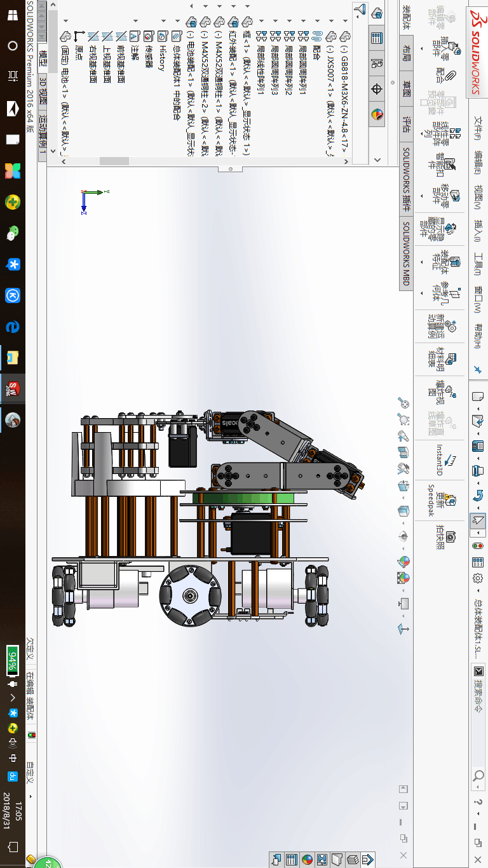Open Options via the gear icon
488x868 pixels.
tap(478, 579)
